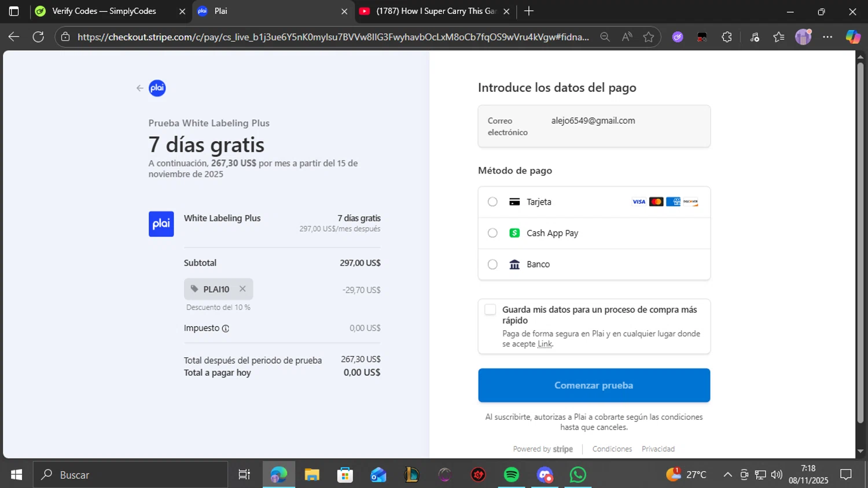The height and width of the screenshot is (488, 868).
Task: Click the address bar URL
Action: point(333,37)
